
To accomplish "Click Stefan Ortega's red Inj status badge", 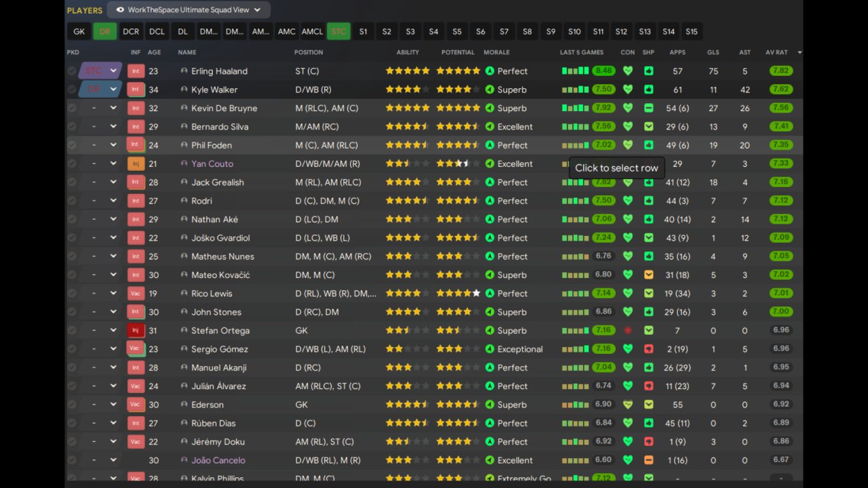I will [136, 331].
